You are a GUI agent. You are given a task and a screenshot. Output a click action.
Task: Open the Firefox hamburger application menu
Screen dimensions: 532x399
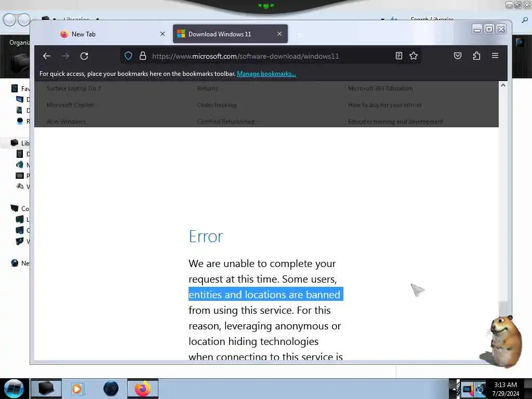click(495, 55)
